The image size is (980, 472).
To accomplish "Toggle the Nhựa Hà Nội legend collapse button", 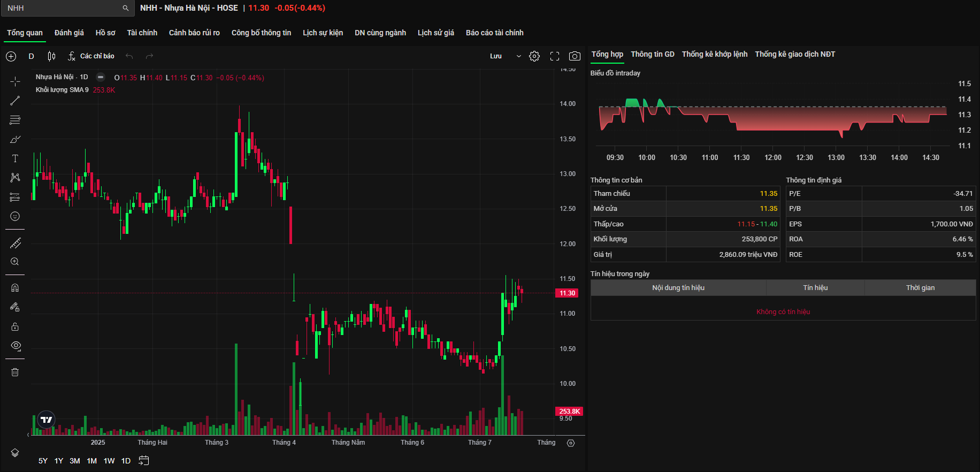I will click(x=100, y=77).
